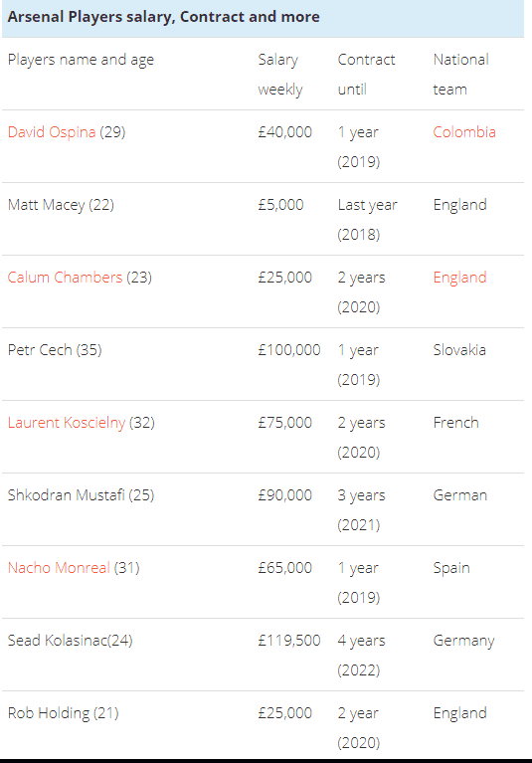
Task: Click the Rob Holding (21) name cell
Action: coord(64,713)
